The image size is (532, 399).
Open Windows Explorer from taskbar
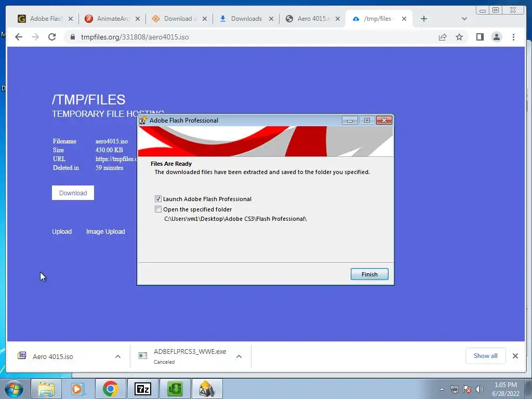pos(46,389)
